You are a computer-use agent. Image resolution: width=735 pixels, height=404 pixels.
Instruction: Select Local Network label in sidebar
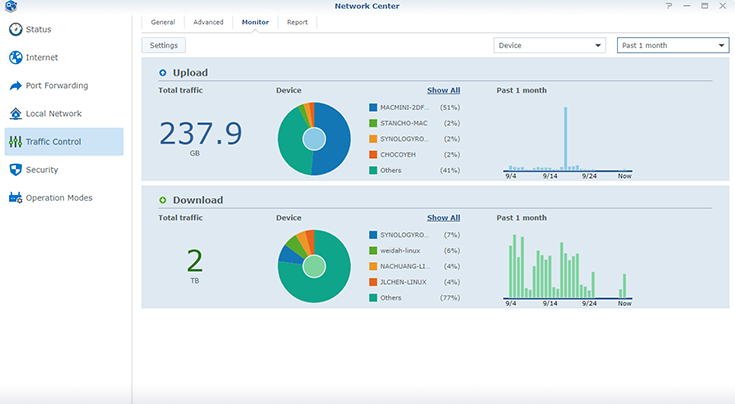coord(53,113)
